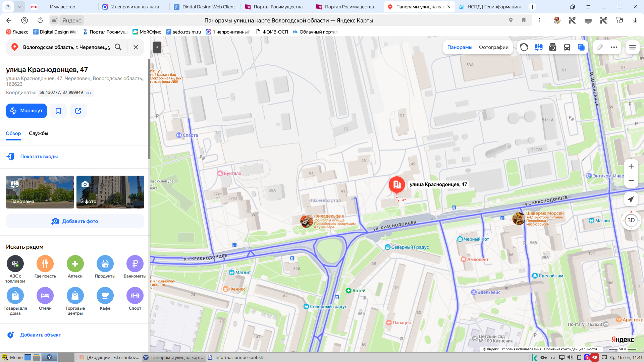This screenshot has height=362, width=644.
Task: Select the Фотографии tab on map
Action: coord(493,47)
